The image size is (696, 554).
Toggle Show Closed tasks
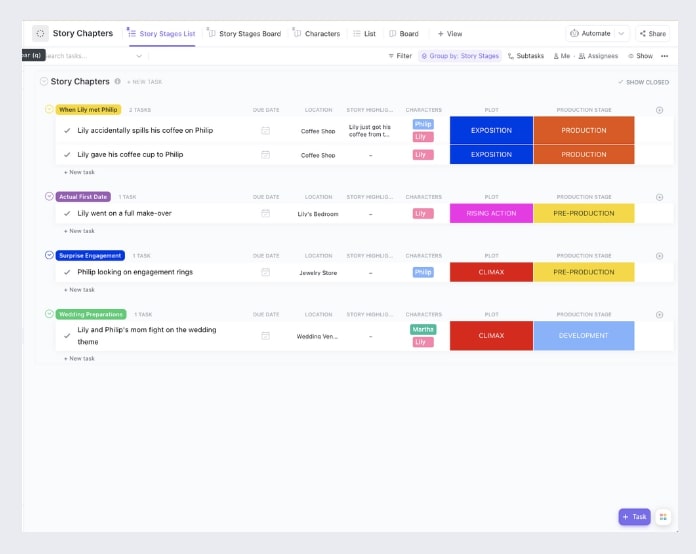pyautogui.click(x=643, y=82)
